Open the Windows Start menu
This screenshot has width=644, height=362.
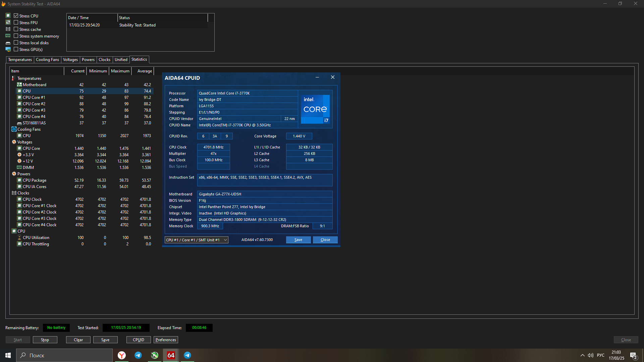(x=8, y=355)
